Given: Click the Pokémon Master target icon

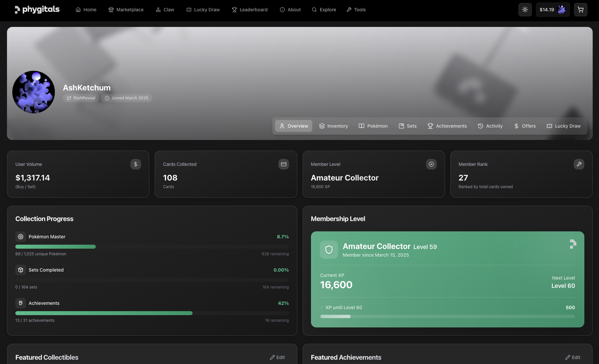Looking at the screenshot, I should [x=21, y=237].
